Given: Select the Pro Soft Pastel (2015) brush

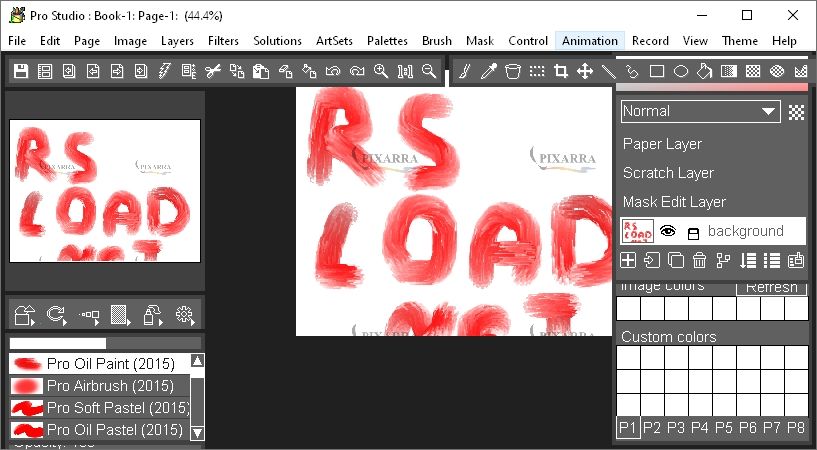Looking at the screenshot, I should point(100,408).
